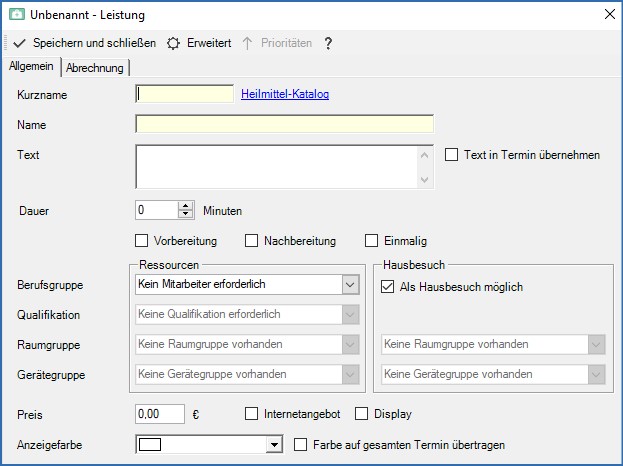
Task: Decrease Dauer with the down spinner
Action: (186, 215)
